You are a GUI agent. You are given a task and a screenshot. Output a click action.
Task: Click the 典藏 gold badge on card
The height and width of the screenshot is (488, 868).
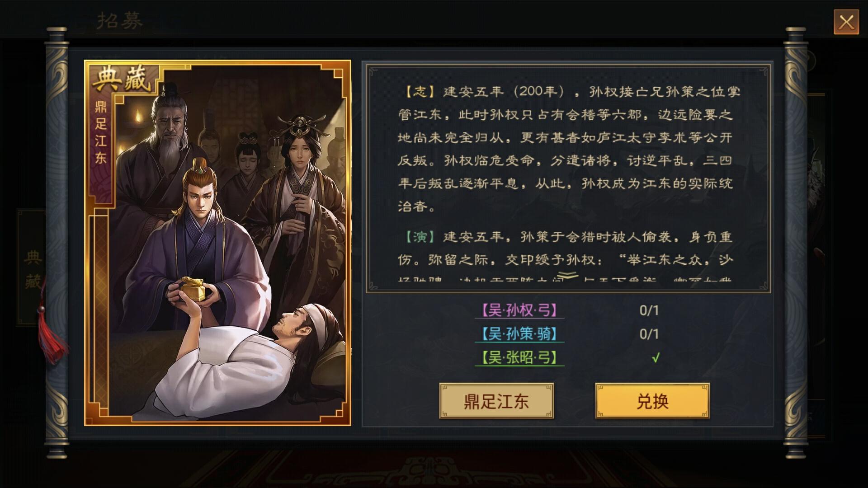click(121, 80)
